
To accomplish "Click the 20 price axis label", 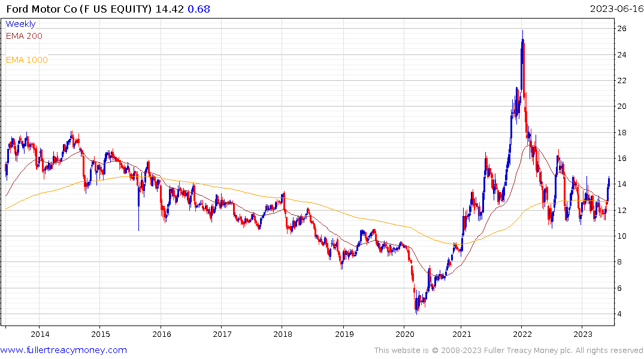I will pos(622,107).
